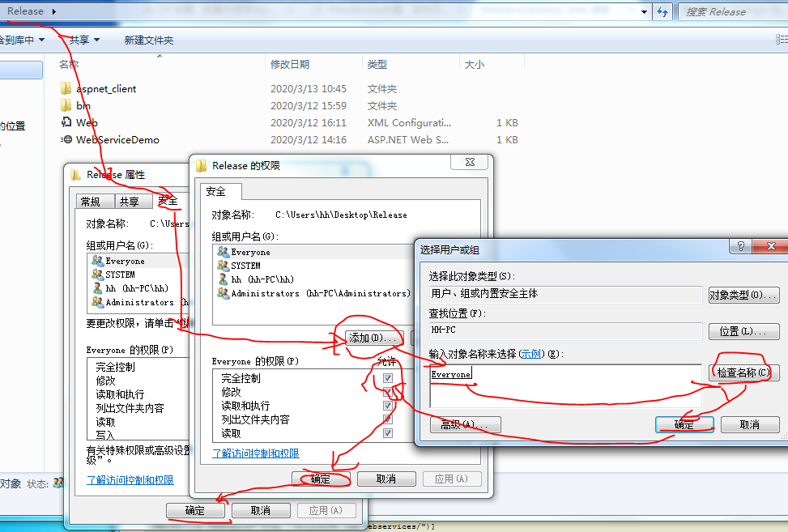Click the HH-PC location field

565,330
